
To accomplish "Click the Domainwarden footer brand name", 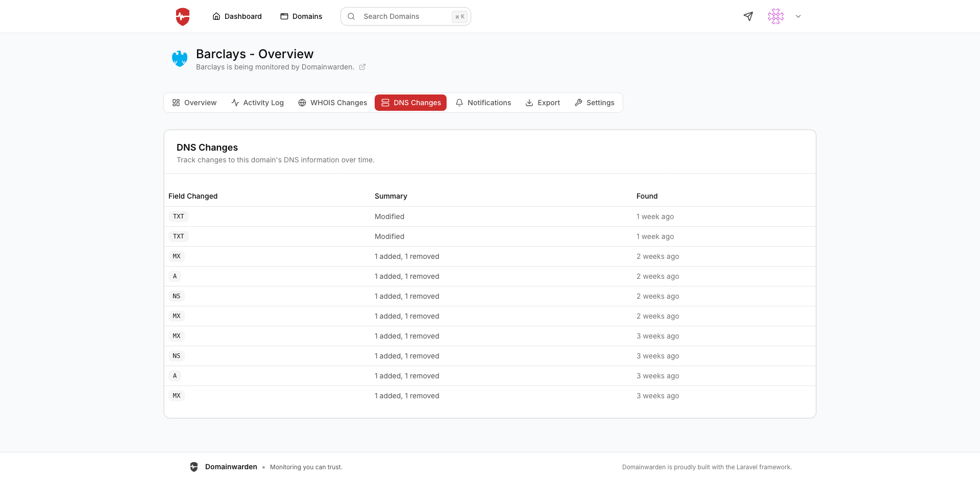I will [x=231, y=467].
